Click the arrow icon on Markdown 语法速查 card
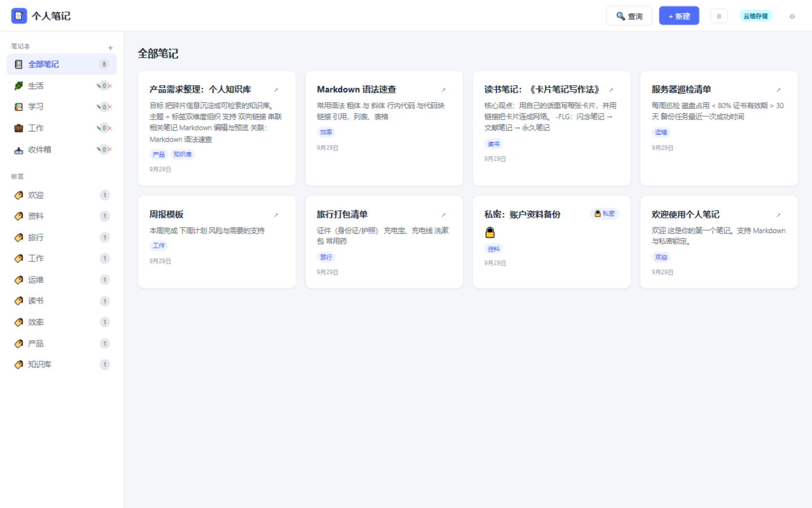812x508 pixels. [444, 90]
